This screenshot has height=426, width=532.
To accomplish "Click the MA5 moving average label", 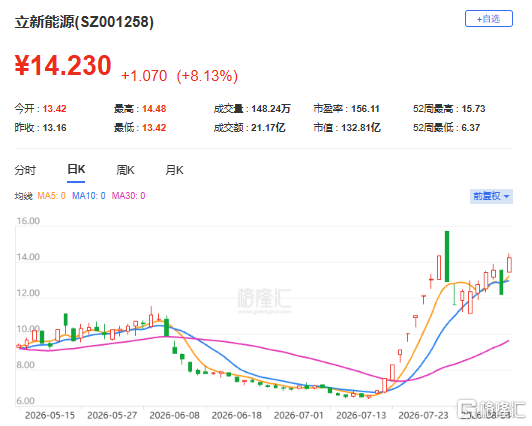I will pos(51,196).
